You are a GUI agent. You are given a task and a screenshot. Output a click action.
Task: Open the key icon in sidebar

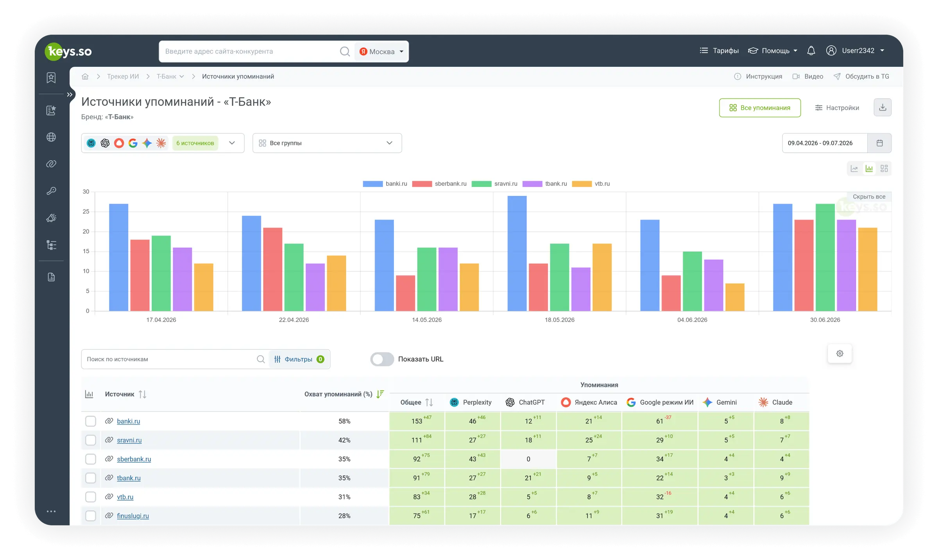tap(51, 191)
